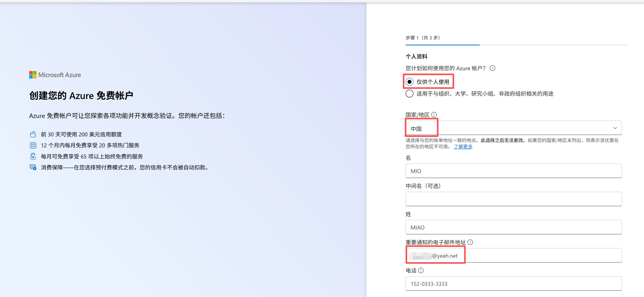Open the 了解更多 link
Screen dimensions: 644x297
pos(463,146)
